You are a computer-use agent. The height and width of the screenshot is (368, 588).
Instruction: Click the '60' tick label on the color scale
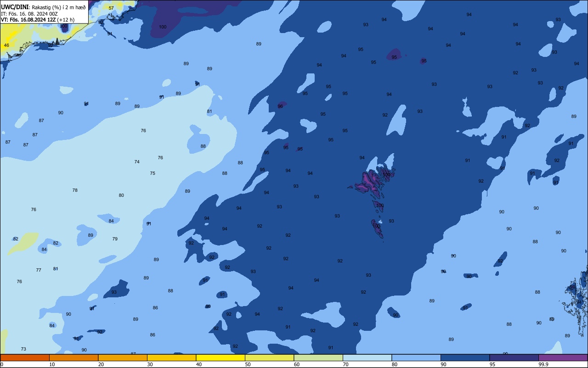click(296, 364)
